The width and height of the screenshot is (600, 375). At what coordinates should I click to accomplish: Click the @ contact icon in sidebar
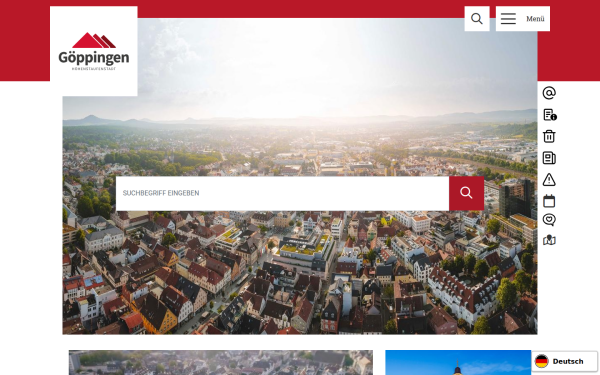[x=549, y=93]
